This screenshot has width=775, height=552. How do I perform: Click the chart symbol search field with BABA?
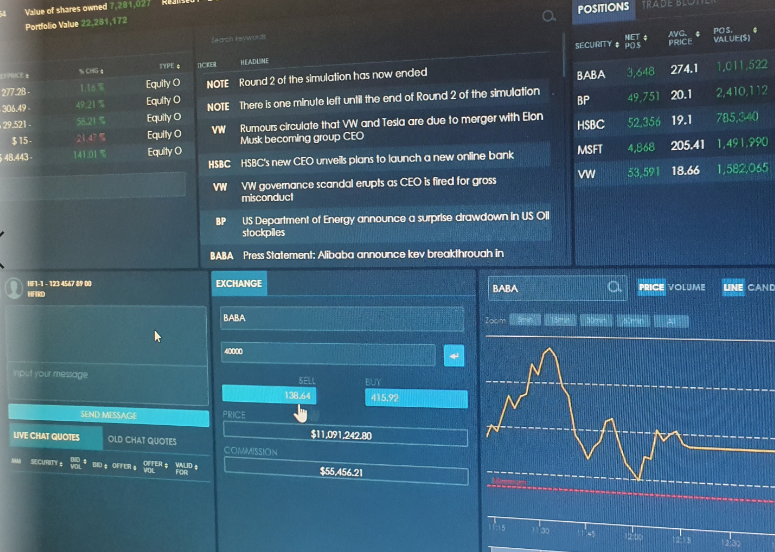tap(557, 288)
